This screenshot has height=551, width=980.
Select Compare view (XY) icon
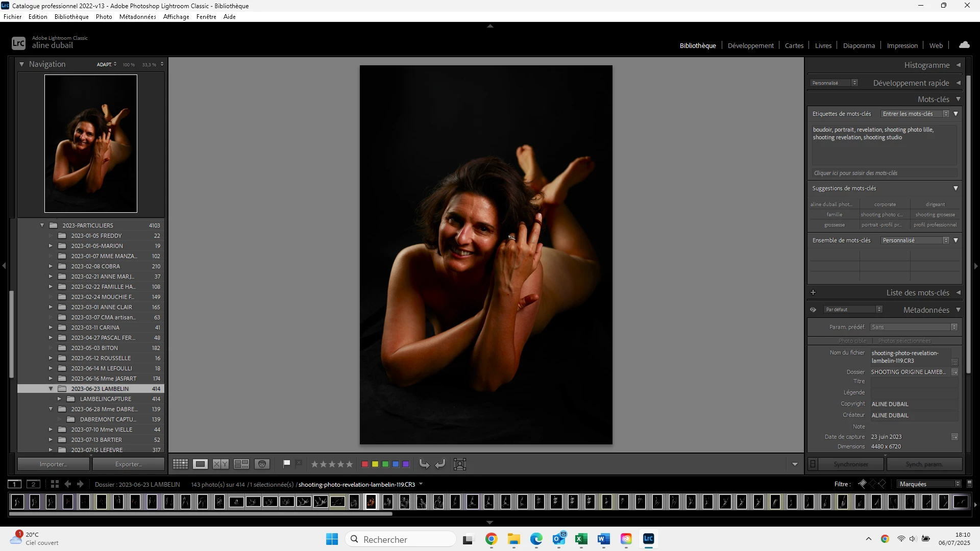(x=220, y=464)
